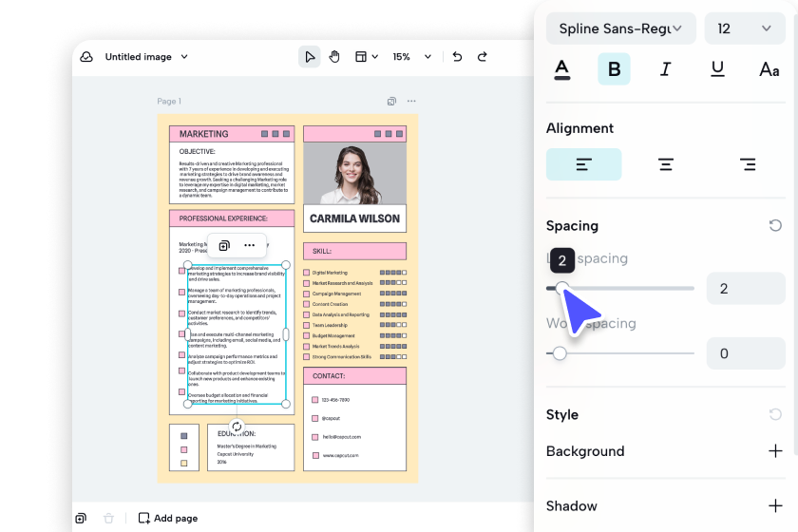Activate the hand pan tool
The width and height of the screenshot is (798, 532).
click(333, 56)
